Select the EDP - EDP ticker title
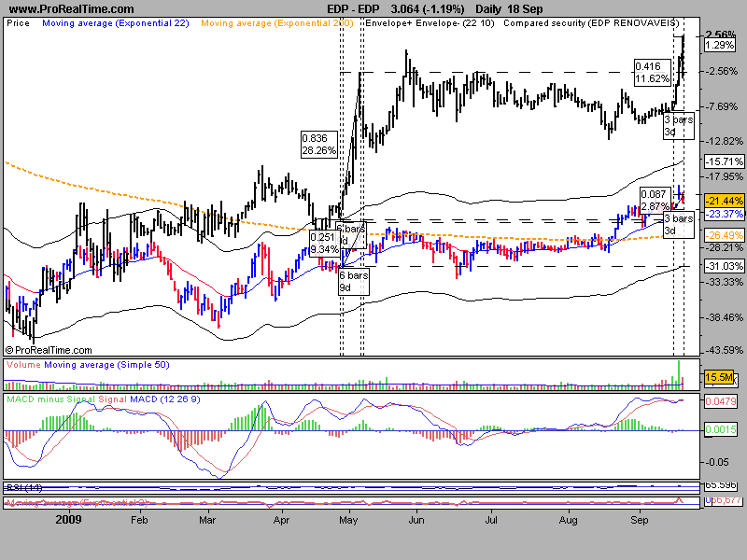The width and height of the screenshot is (747, 560). click(353, 9)
